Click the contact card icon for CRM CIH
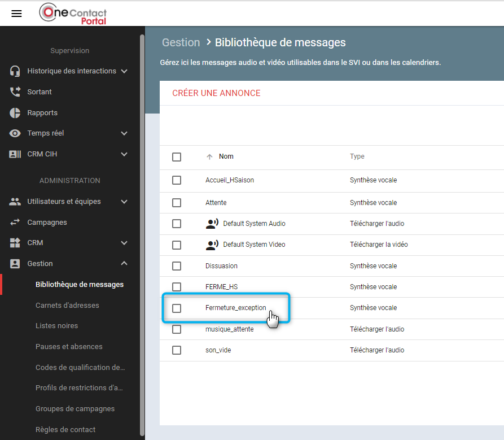 [x=15, y=154]
